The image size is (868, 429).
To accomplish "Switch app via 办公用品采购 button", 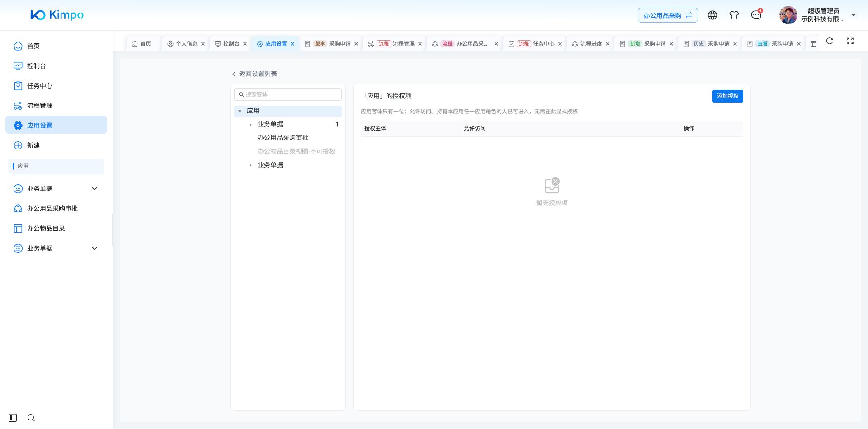I will (x=668, y=15).
